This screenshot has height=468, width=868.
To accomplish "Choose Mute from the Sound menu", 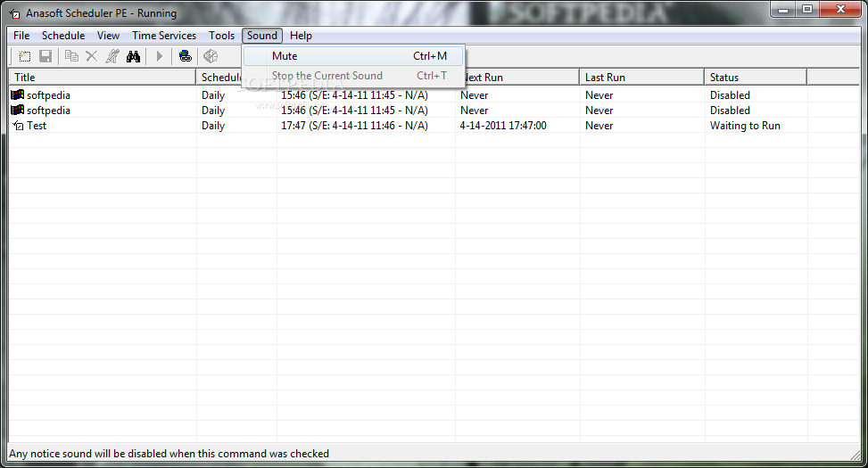I will pyautogui.click(x=353, y=56).
